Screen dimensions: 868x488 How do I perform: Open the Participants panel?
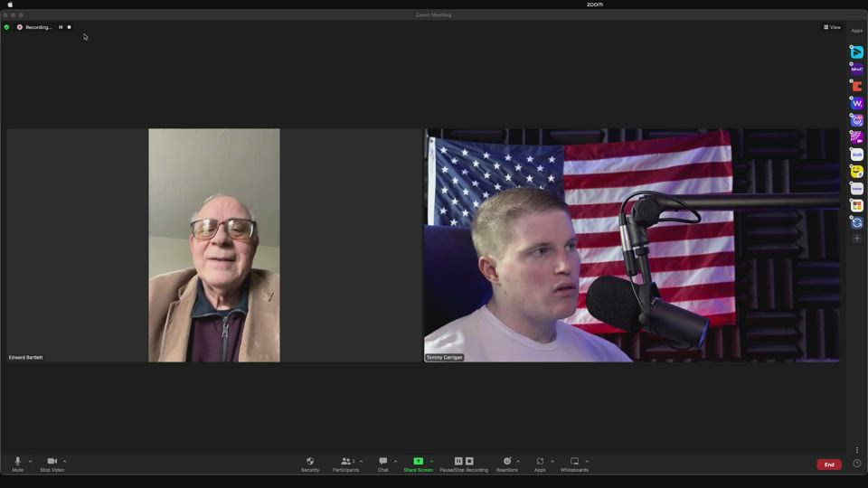pyautogui.click(x=345, y=464)
